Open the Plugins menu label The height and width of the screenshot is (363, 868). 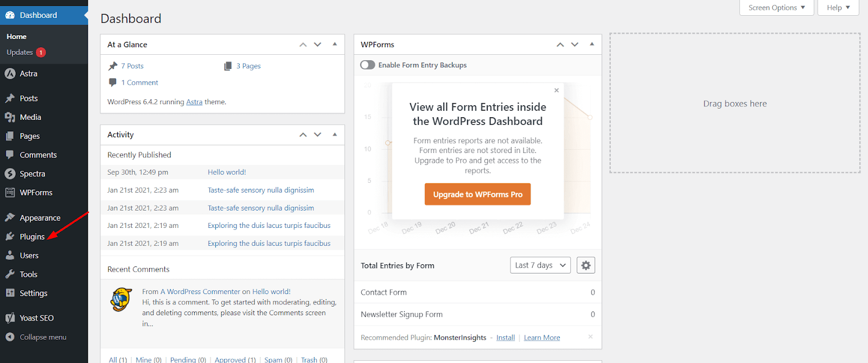click(32, 237)
